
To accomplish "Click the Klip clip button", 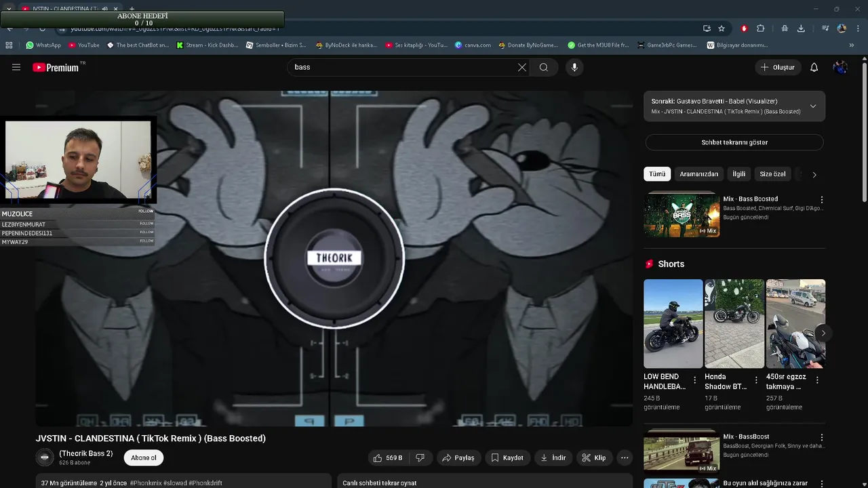I will point(594,457).
